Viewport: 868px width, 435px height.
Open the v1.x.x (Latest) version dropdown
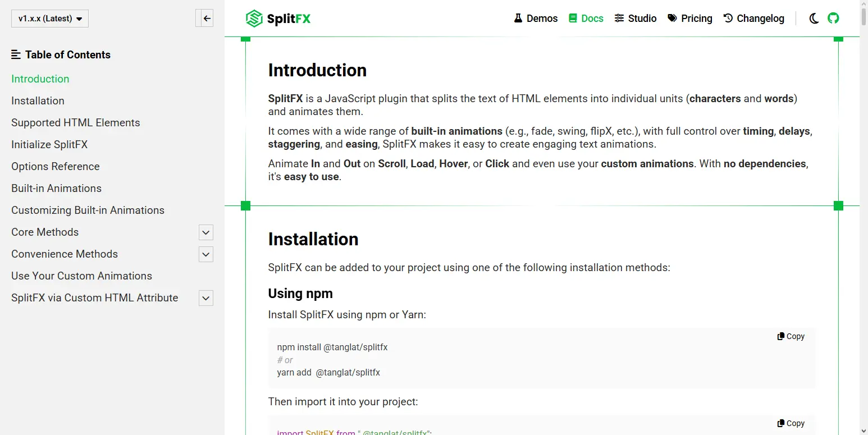50,19
